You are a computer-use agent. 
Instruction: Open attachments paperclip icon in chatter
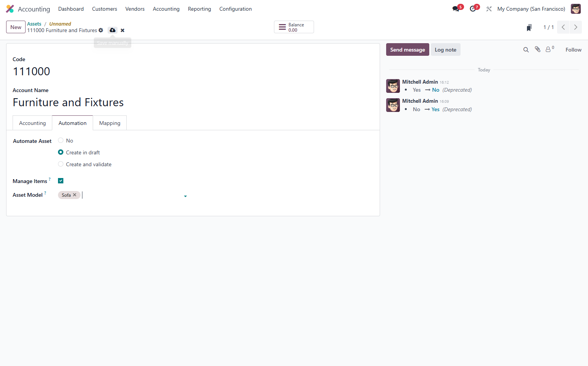[x=538, y=49]
